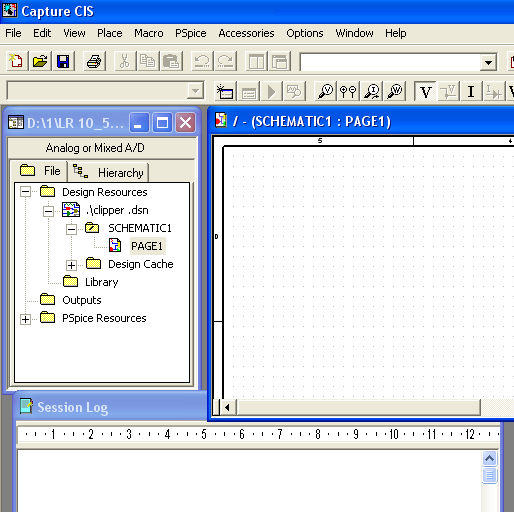Click the Analog or Mixed A/D button
The image size is (514, 512).
coord(102,148)
